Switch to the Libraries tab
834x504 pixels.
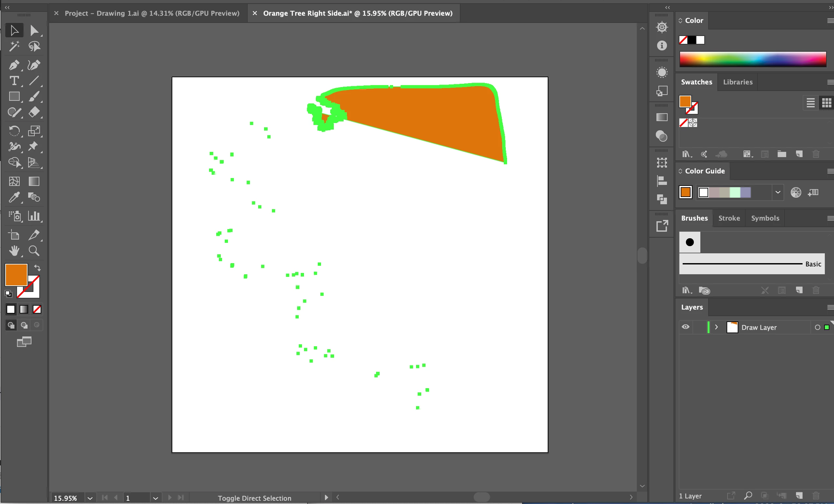pyautogui.click(x=738, y=82)
